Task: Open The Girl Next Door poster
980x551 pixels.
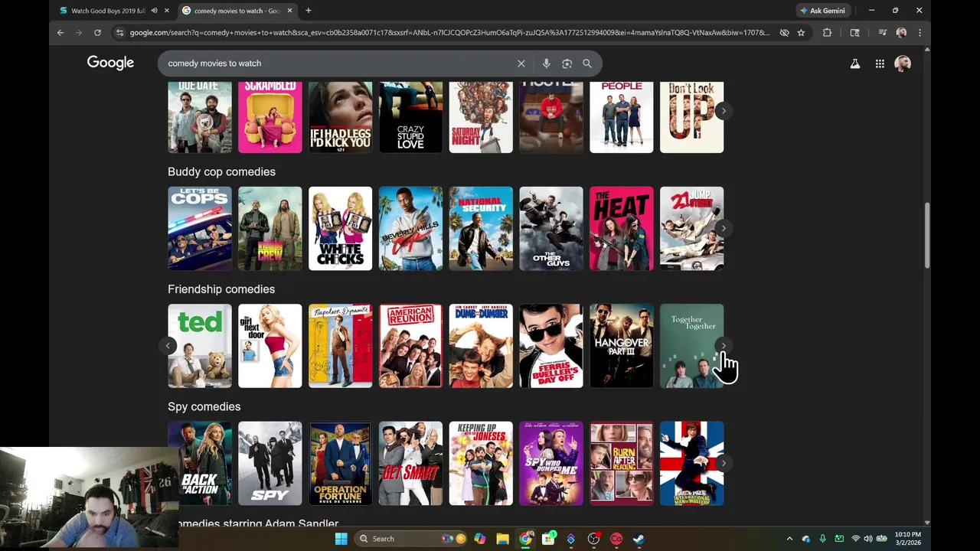Action: click(x=270, y=346)
